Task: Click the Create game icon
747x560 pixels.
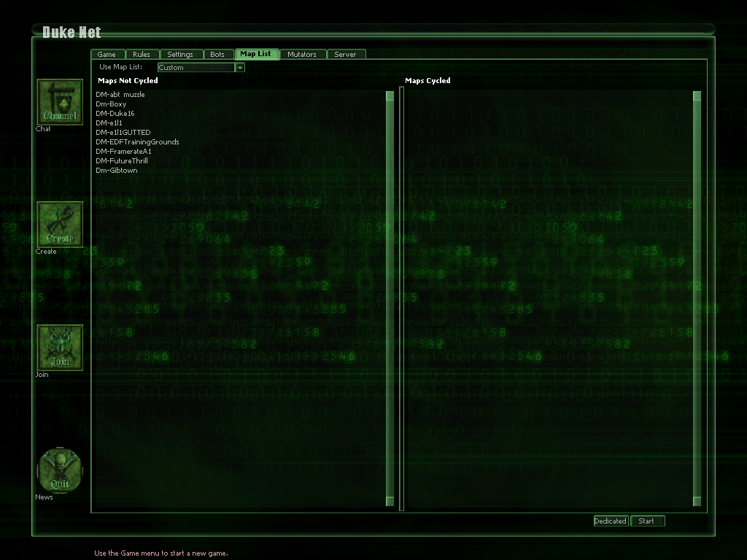Action: (x=60, y=225)
